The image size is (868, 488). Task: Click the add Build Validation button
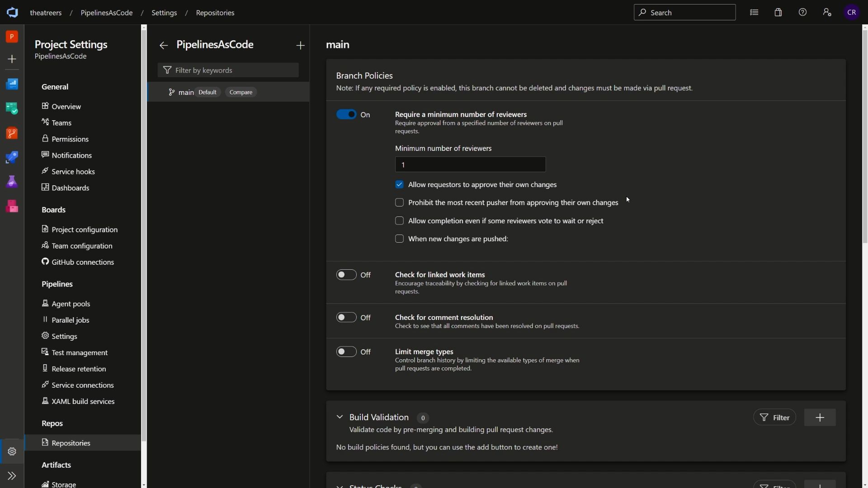point(820,417)
